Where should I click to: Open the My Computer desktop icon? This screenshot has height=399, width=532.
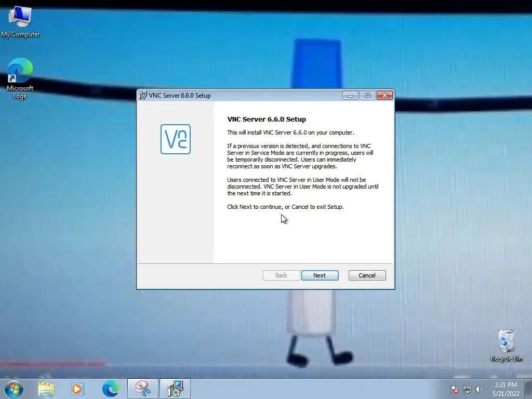[x=20, y=22]
